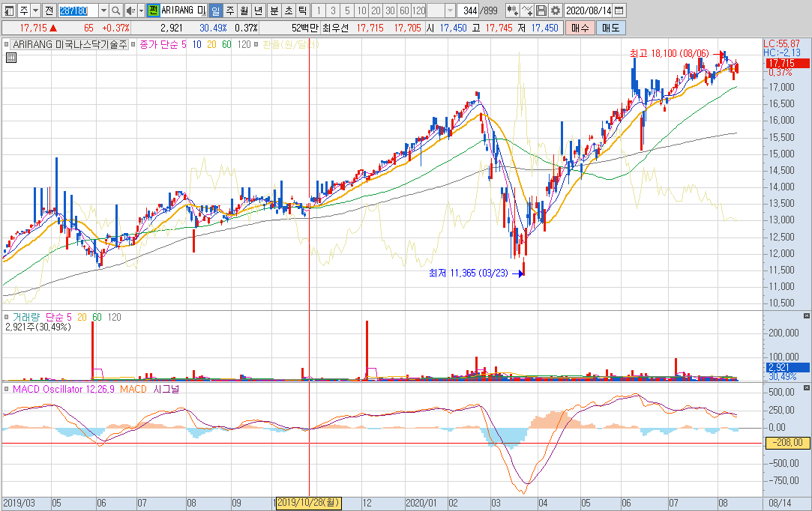Click the price chart 120 moving average legend
Image resolution: width=812 pixels, height=511 pixels.
click(x=244, y=44)
